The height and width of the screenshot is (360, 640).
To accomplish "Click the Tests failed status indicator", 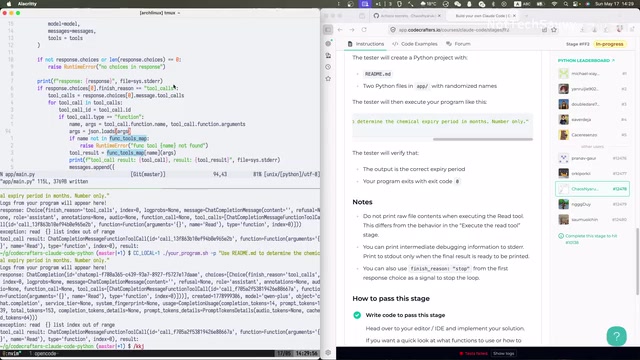I will point(474,353).
